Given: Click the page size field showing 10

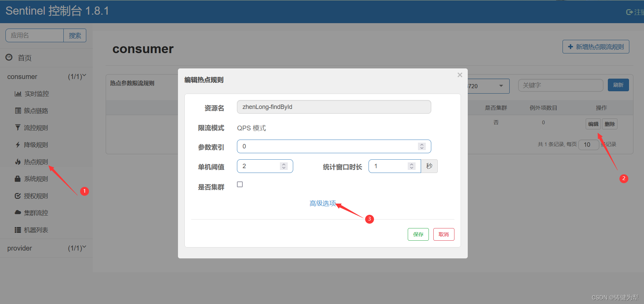Looking at the screenshot, I should (589, 144).
